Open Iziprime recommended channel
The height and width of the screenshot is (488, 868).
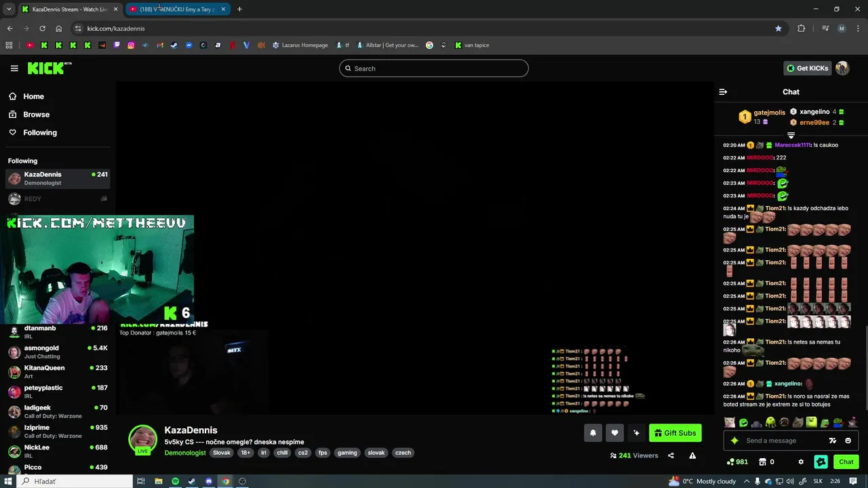[58, 431]
